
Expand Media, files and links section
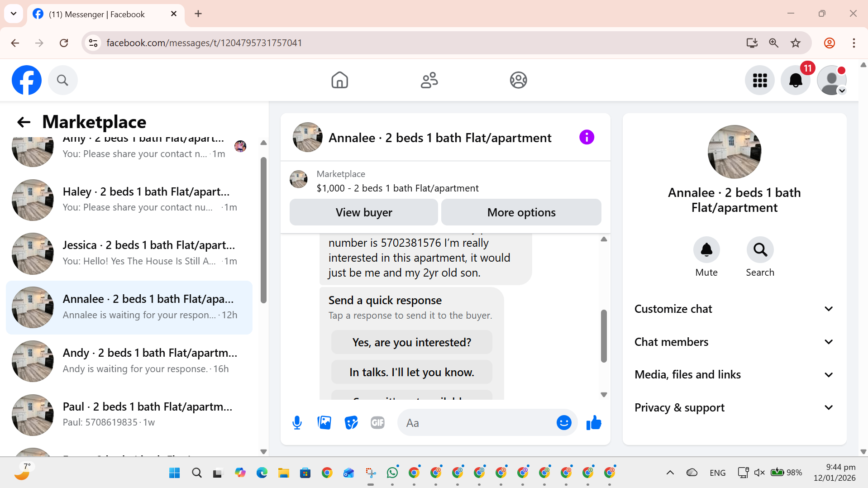point(734,374)
